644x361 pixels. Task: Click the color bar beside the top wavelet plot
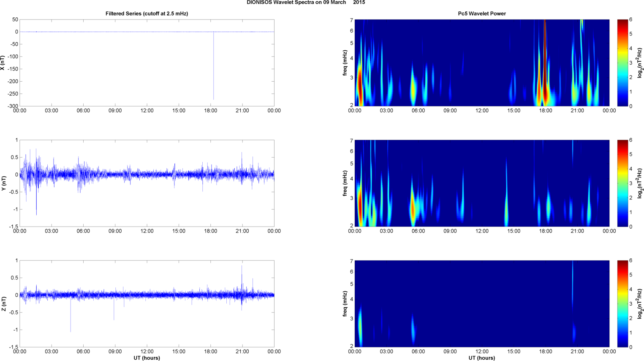[x=622, y=63]
